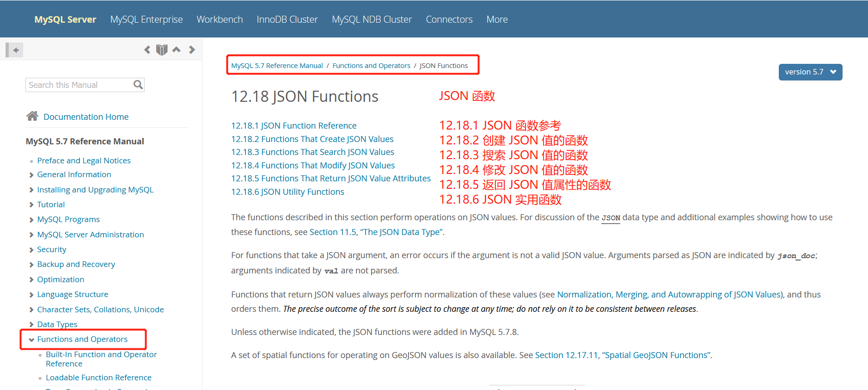Expand the MySQL Programs node
The image size is (868, 390).
31,220
